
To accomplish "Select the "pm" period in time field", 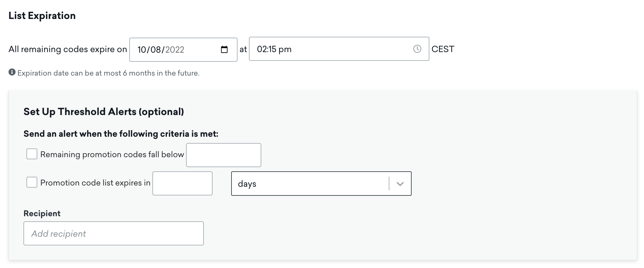I will tap(285, 49).
